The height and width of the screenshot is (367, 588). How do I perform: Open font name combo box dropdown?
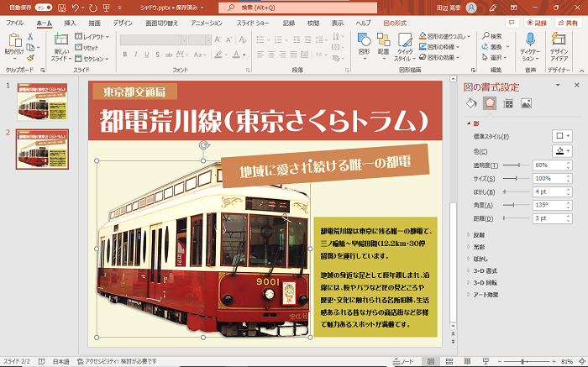pyautogui.click(x=184, y=39)
